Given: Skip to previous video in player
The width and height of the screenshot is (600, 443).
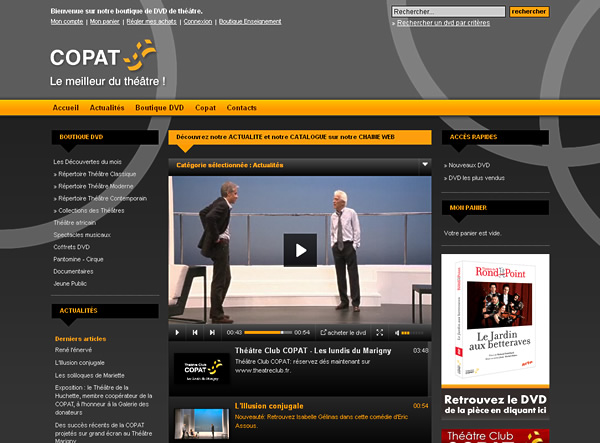Looking at the screenshot, I should point(195,332).
